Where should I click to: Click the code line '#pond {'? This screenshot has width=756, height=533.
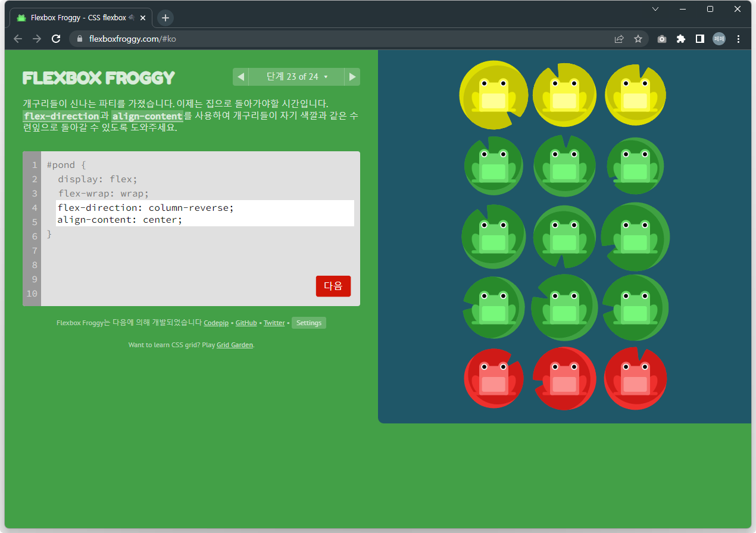(x=67, y=165)
